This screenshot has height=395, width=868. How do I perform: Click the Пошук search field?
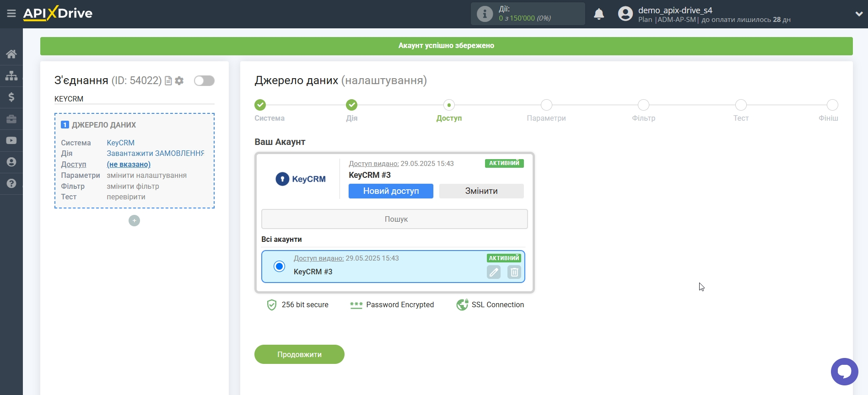pos(394,219)
